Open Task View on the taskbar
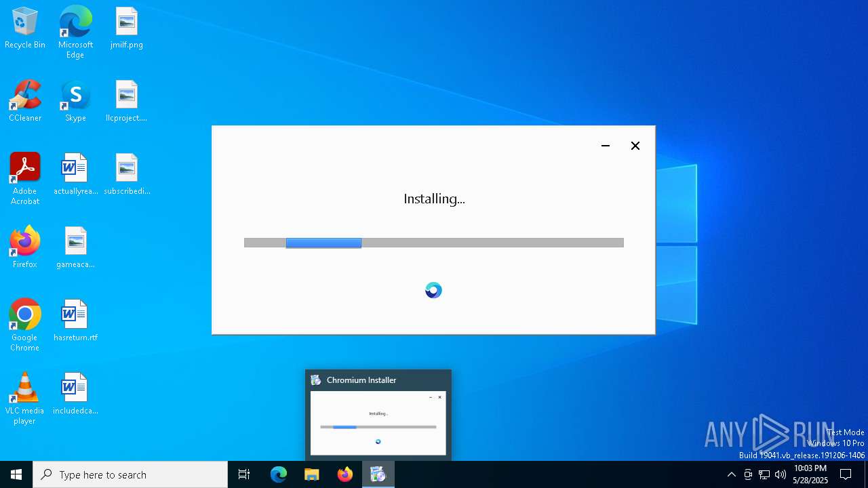This screenshot has width=868, height=488. pos(244,474)
